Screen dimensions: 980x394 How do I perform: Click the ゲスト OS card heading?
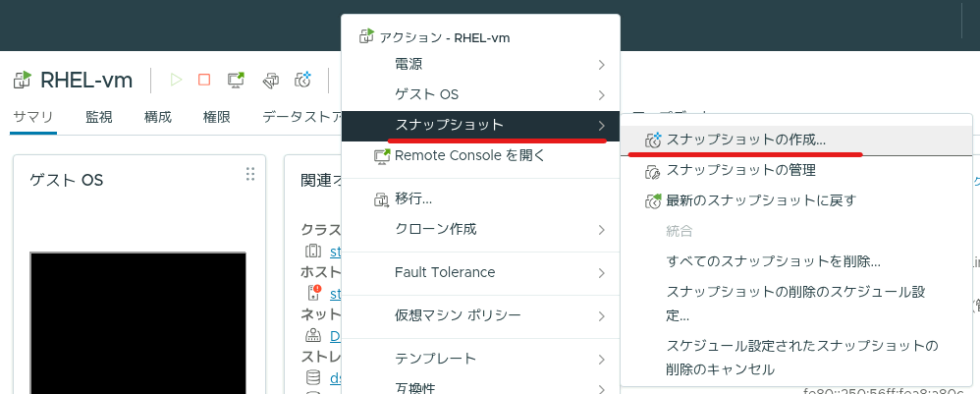tap(66, 180)
